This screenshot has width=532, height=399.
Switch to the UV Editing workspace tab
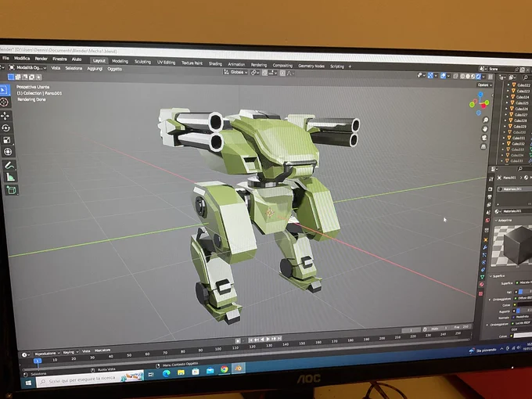tap(166, 63)
